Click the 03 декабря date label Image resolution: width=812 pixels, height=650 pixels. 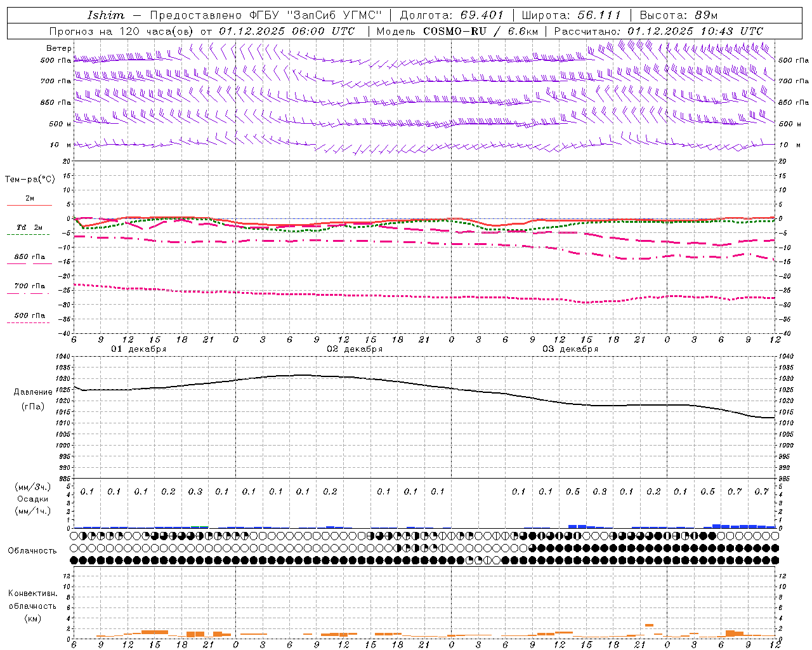(x=570, y=349)
